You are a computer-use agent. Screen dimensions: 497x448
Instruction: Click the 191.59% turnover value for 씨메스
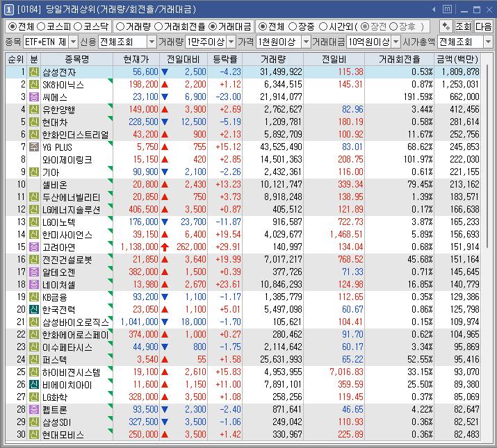[x=418, y=97]
